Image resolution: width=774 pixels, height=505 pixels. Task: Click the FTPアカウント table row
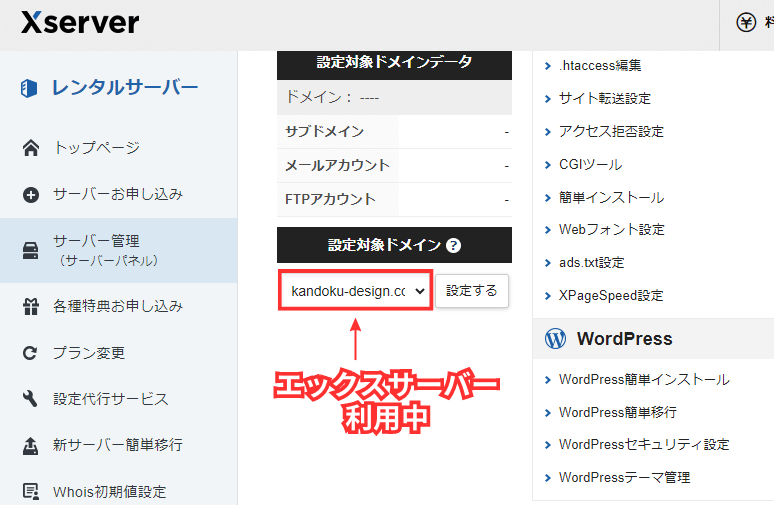[x=394, y=199]
